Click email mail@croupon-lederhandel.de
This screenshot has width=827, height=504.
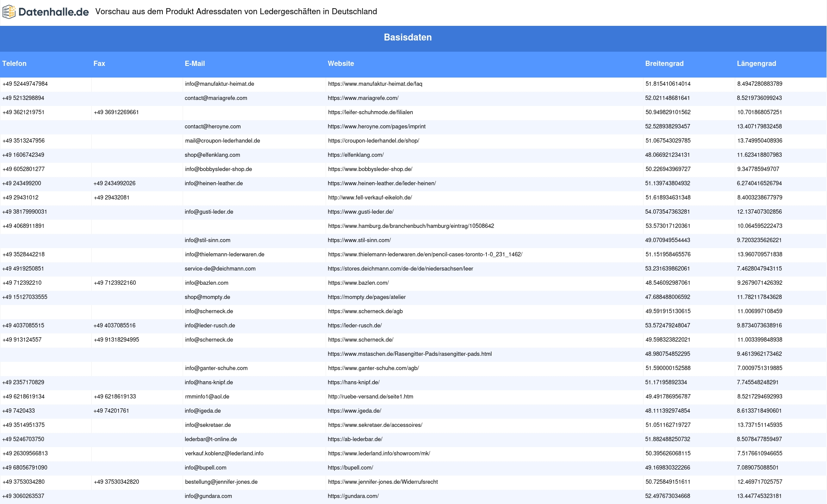pos(223,141)
